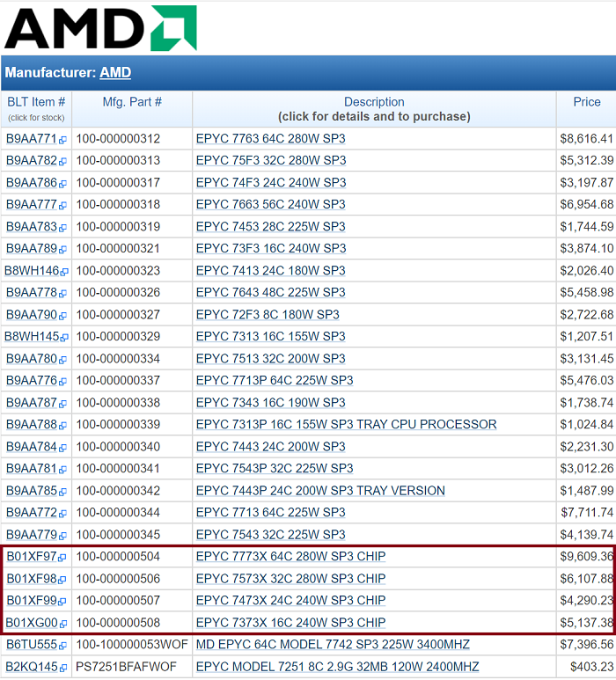Viewport: 616px width, 680px height.
Task: Click the popup icon beside B9AA772
Action: 62,513
